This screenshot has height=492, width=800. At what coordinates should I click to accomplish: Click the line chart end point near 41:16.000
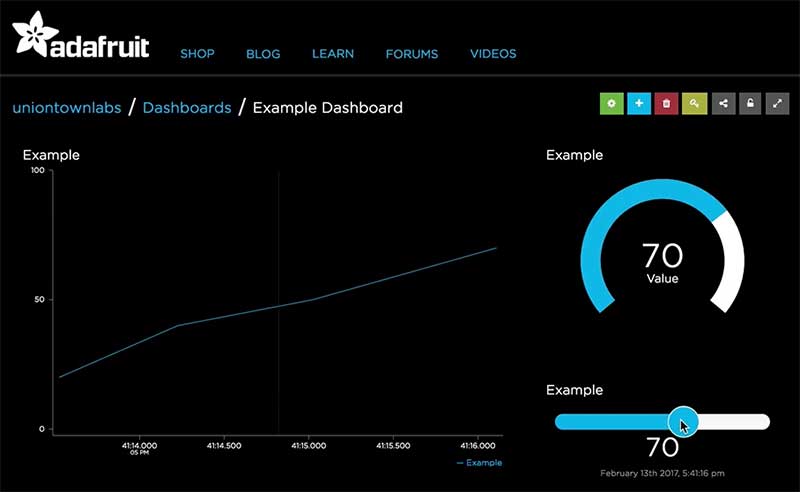coord(496,248)
